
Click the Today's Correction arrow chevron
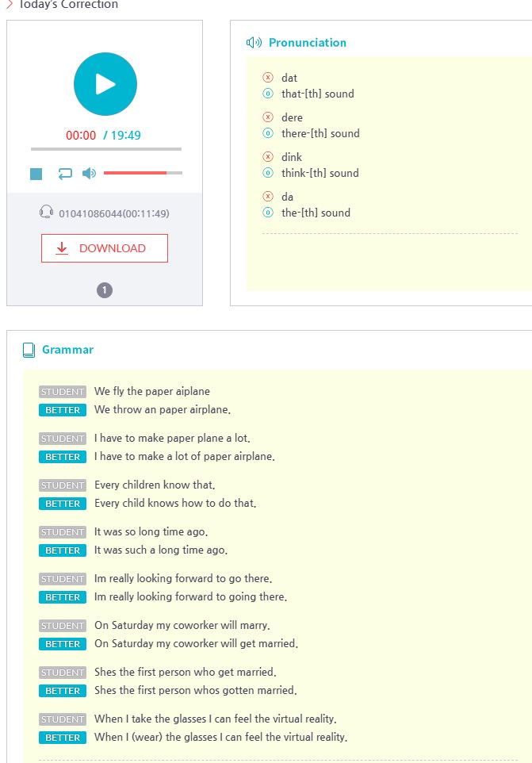10,5
